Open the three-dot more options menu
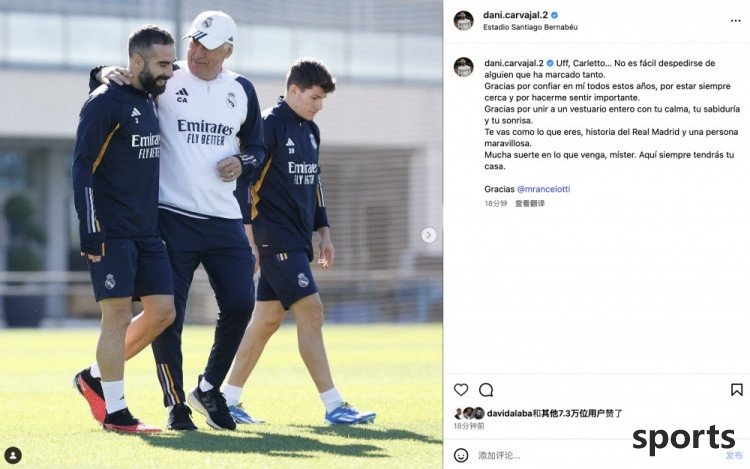 pos(736,21)
